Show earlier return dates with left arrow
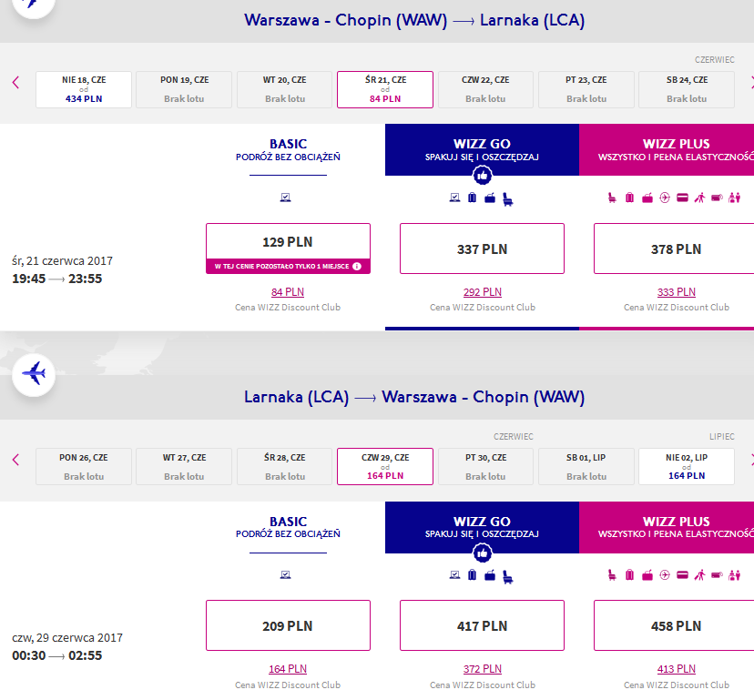This screenshot has width=754, height=700. [x=15, y=460]
